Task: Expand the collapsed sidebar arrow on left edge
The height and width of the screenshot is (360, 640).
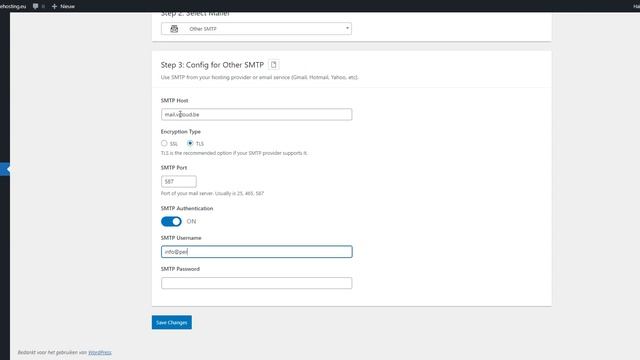Action: [x=6, y=169]
